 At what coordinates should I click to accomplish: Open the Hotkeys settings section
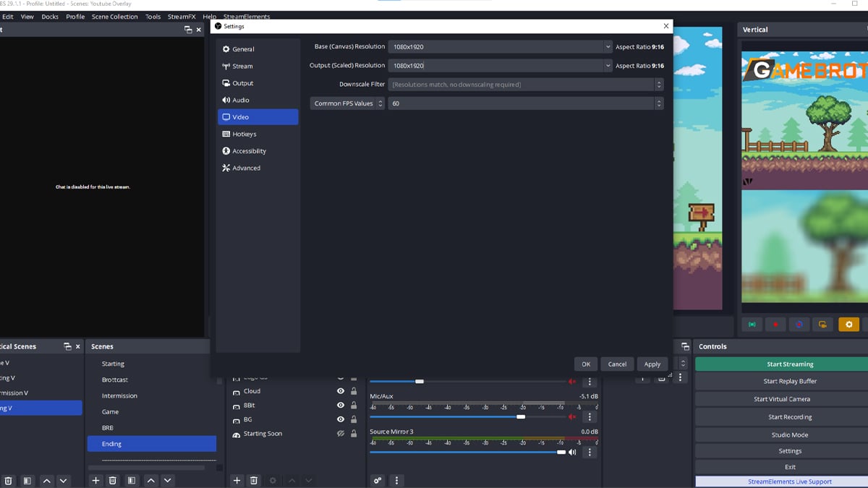pyautogui.click(x=244, y=134)
